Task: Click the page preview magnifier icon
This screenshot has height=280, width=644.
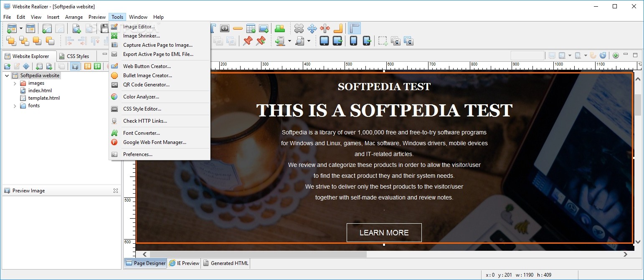Action: pyautogui.click(x=299, y=41)
